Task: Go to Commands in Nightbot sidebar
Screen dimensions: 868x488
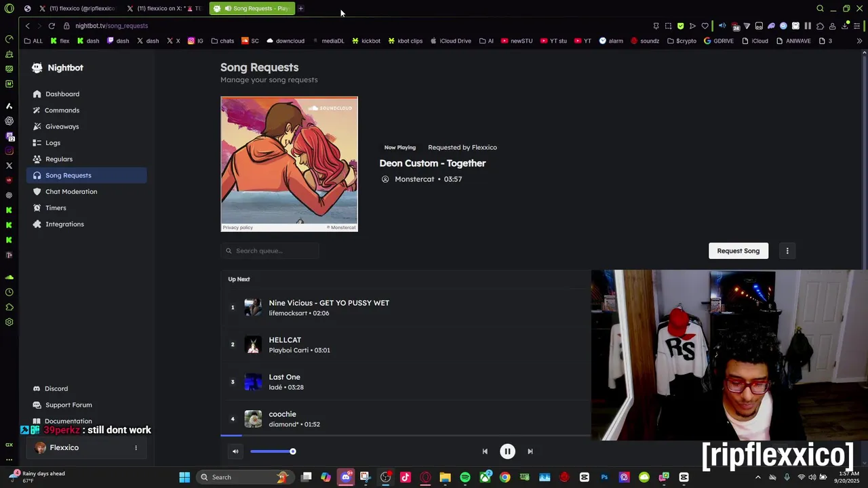Action: coord(86,110)
